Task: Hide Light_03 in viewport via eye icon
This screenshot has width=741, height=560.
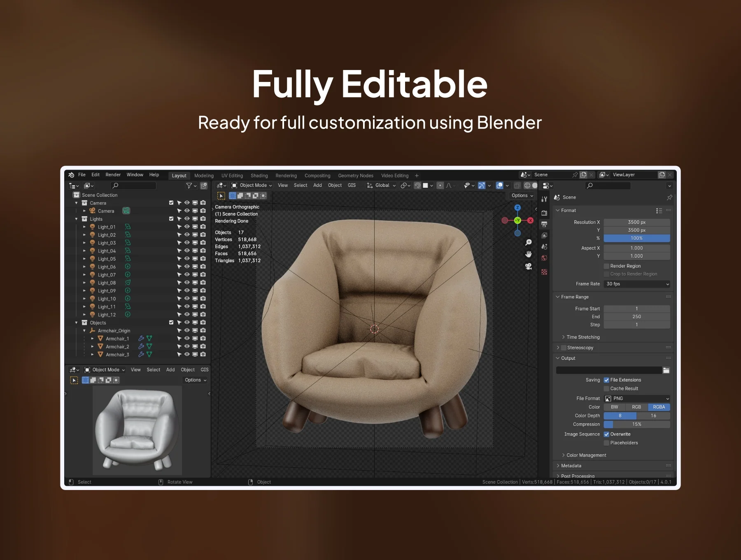Action: pos(187,243)
